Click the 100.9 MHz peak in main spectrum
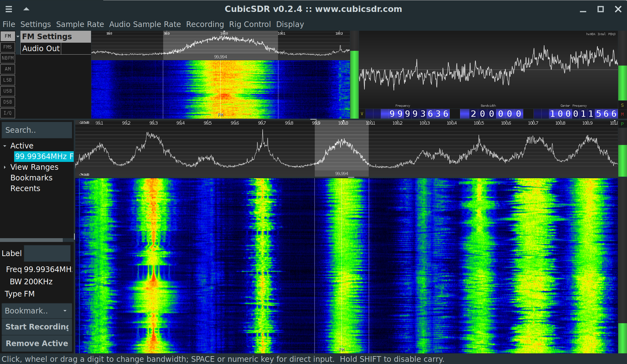 coord(588,138)
